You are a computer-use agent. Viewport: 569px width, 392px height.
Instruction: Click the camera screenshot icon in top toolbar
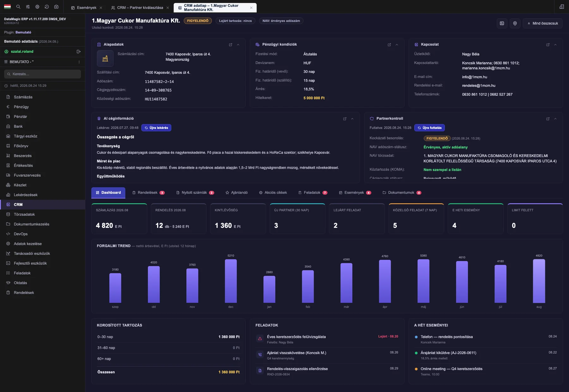(x=56, y=7)
